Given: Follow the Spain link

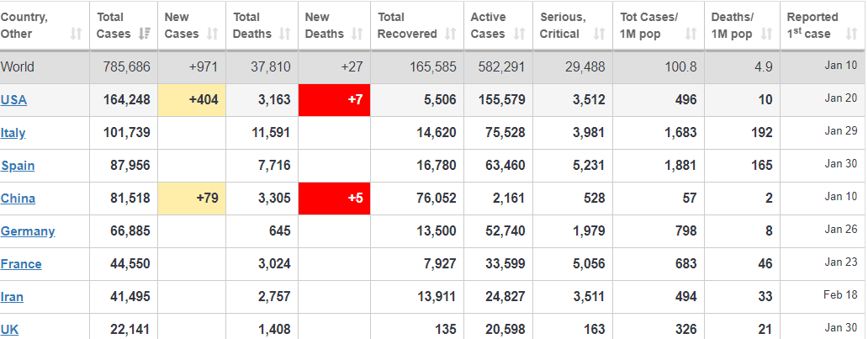Looking at the screenshot, I should [18, 166].
